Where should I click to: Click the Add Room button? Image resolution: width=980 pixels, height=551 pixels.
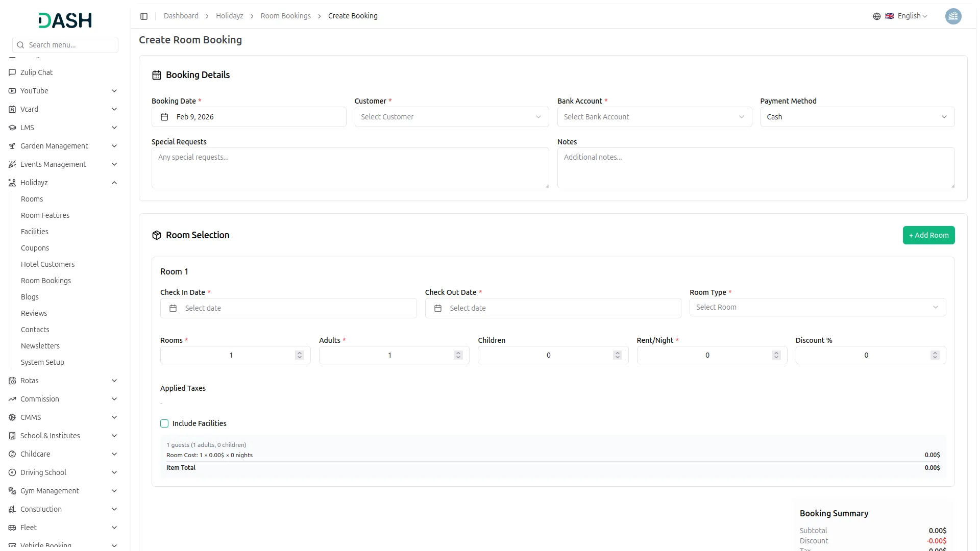928,235
